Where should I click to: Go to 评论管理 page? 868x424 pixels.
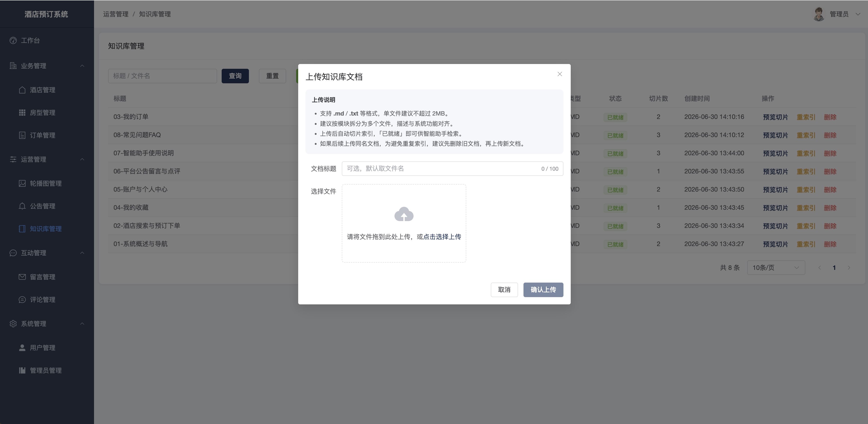coord(47,299)
